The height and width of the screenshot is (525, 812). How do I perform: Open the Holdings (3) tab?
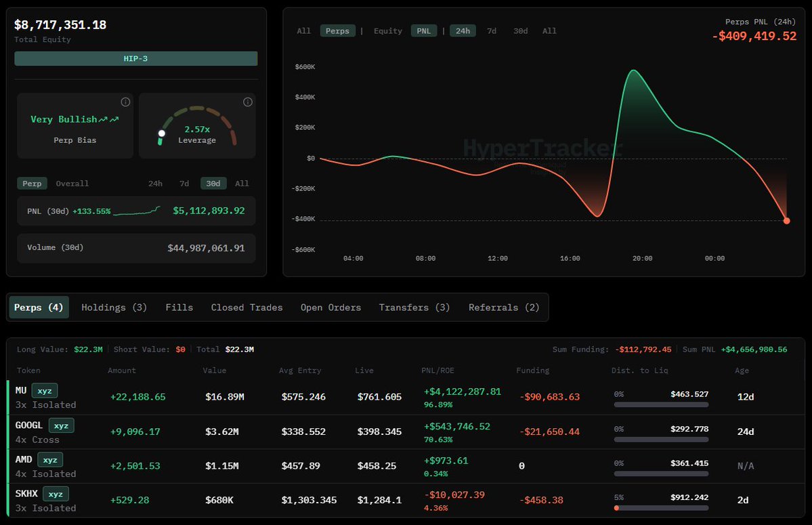coord(114,308)
